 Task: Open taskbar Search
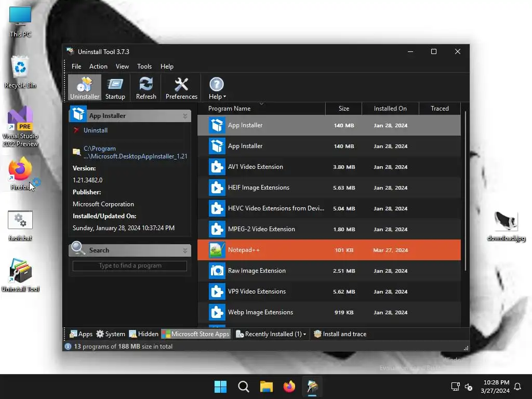(243, 387)
